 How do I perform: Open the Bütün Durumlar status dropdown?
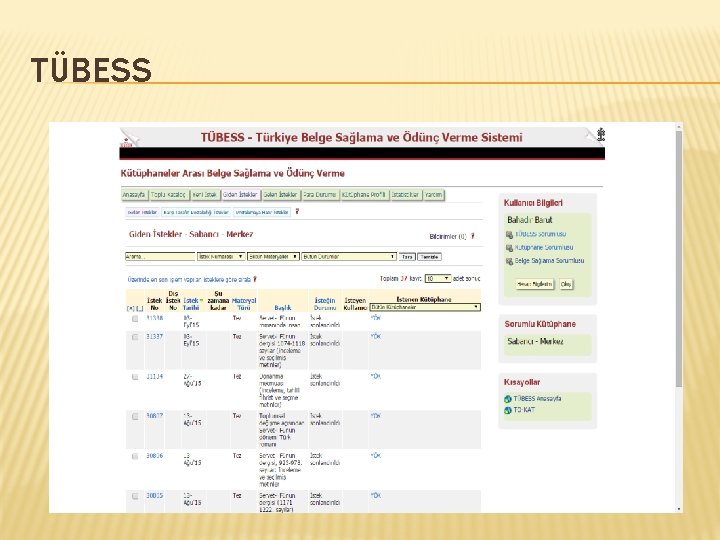point(349,257)
